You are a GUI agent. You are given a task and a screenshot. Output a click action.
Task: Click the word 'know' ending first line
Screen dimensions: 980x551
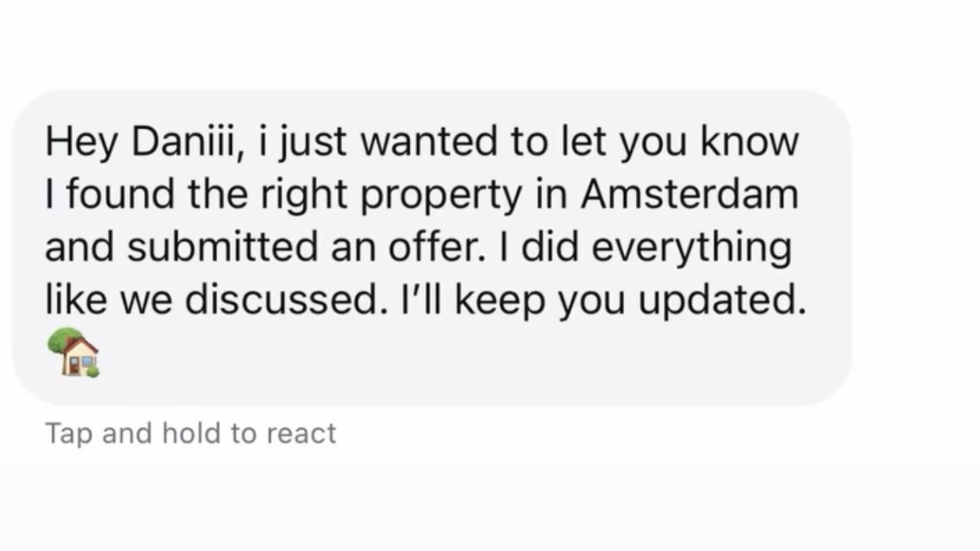point(749,141)
